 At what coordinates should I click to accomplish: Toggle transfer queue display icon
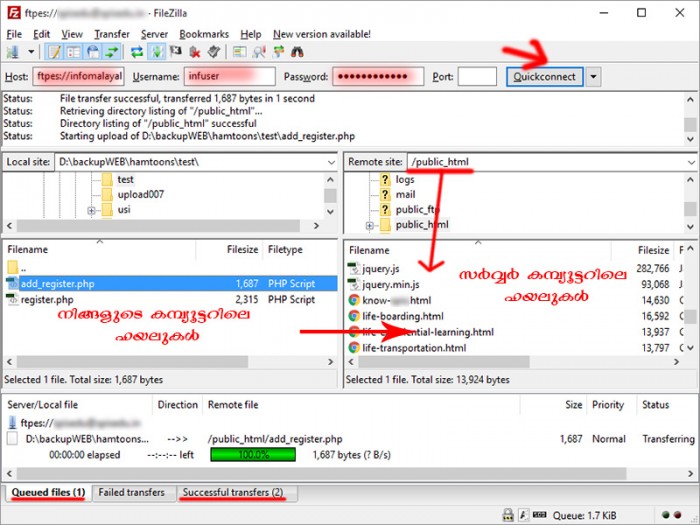tap(112, 52)
